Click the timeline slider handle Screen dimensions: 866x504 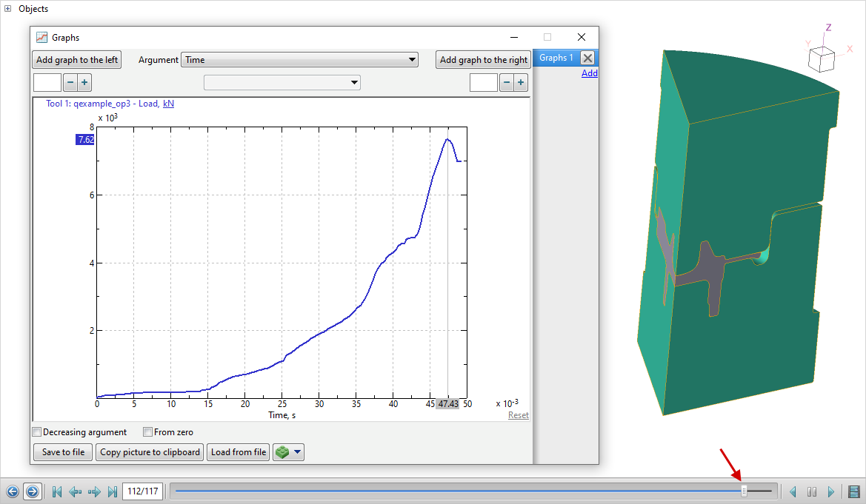(745, 491)
